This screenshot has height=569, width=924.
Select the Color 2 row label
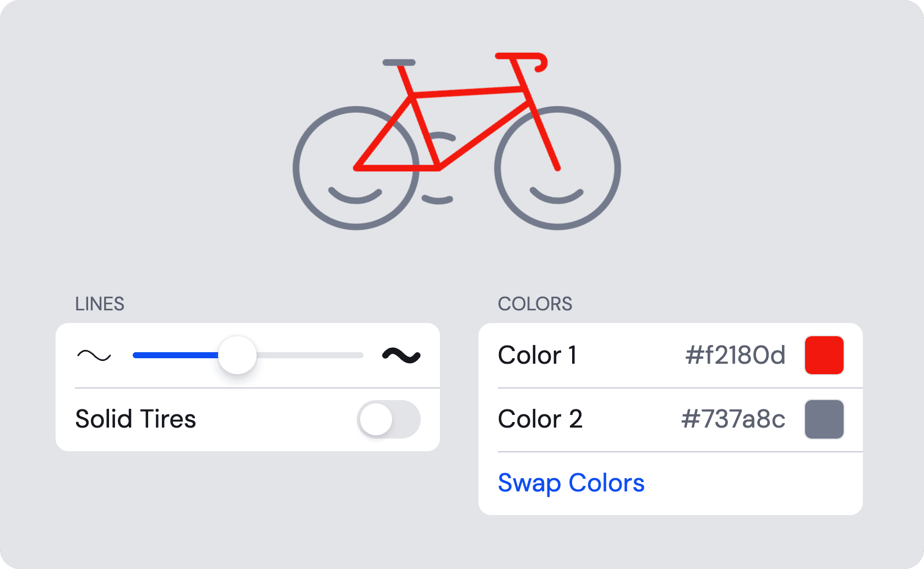(x=540, y=419)
